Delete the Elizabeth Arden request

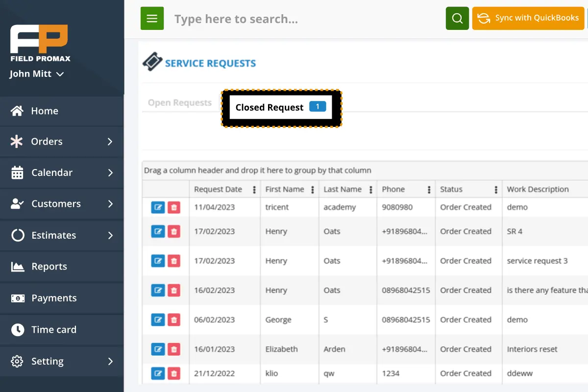click(x=173, y=349)
